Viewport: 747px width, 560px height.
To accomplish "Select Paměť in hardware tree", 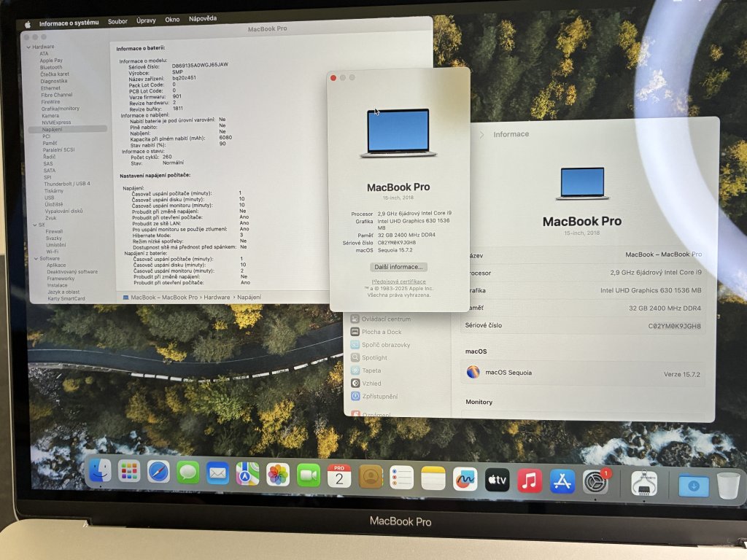I will tap(50, 143).
